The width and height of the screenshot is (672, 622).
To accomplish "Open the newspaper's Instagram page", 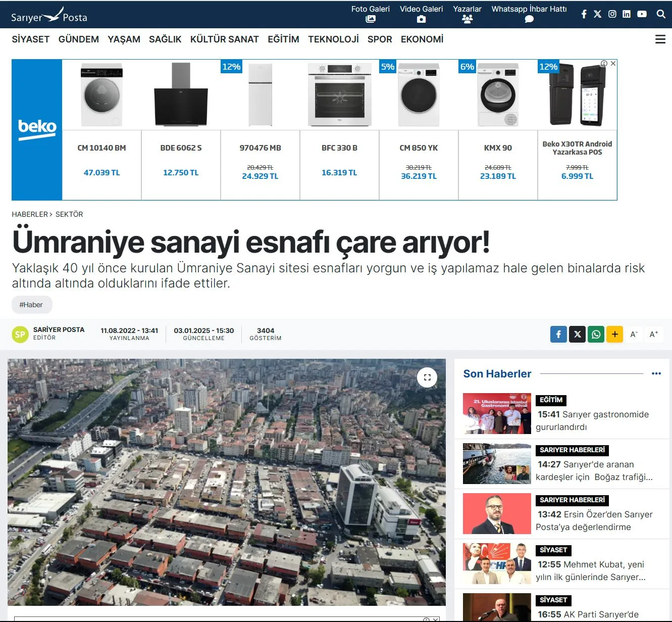I will [611, 14].
